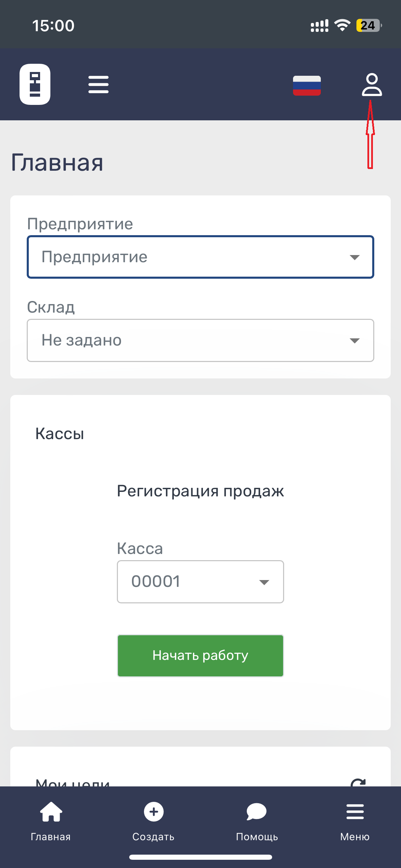Screen dimensions: 401x868
Task: Tap the Регистрация продаж heading
Action: click(200, 491)
